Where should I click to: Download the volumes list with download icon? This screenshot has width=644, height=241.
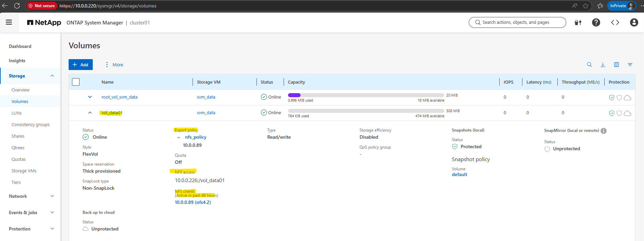click(x=603, y=65)
